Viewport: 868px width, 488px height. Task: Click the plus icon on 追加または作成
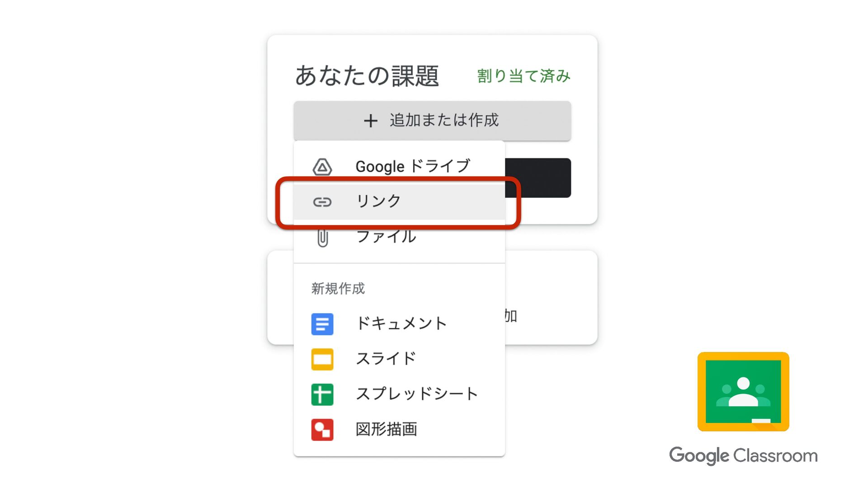pos(371,121)
